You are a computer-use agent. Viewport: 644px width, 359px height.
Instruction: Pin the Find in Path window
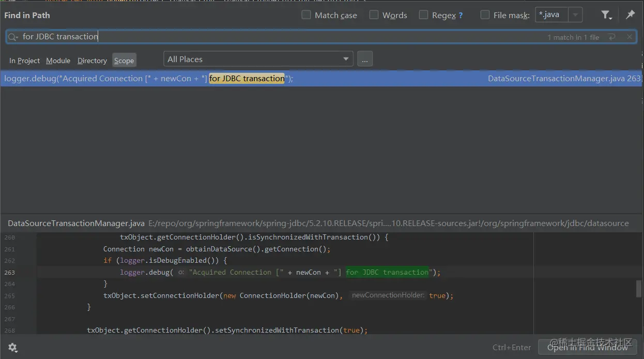(x=630, y=15)
